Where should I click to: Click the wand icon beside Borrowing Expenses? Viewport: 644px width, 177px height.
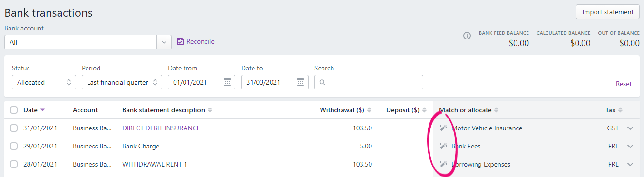point(443,164)
